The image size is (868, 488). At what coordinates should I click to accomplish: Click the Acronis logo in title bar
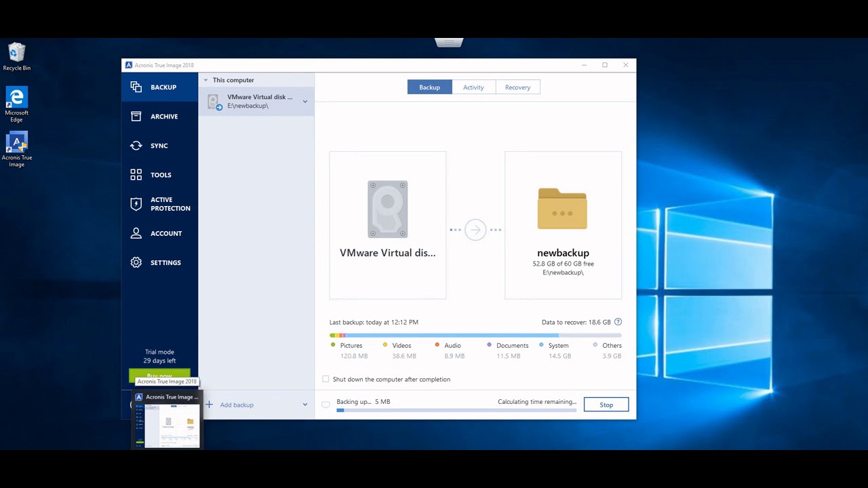click(128, 65)
